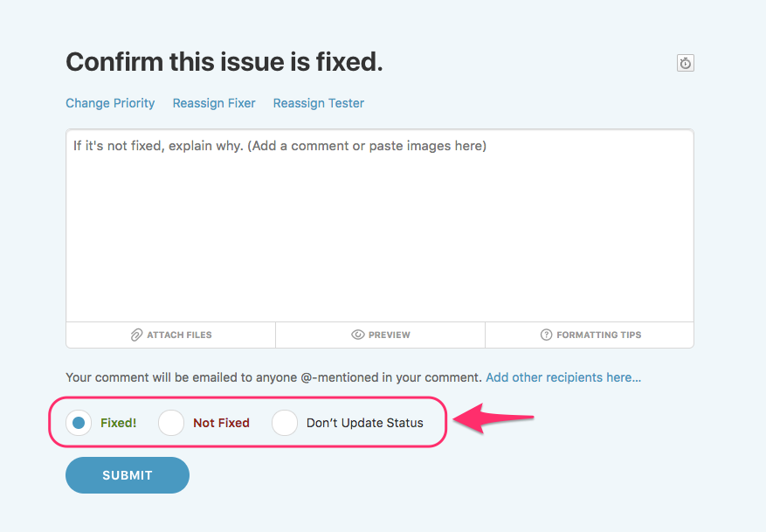The width and height of the screenshot is (766, 532).
Task: Click the Attach Files text label
Action: coord(179,335)
